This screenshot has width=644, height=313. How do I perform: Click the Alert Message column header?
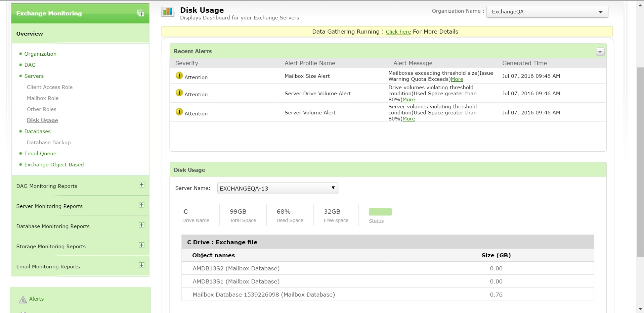[x=413, y=63]
